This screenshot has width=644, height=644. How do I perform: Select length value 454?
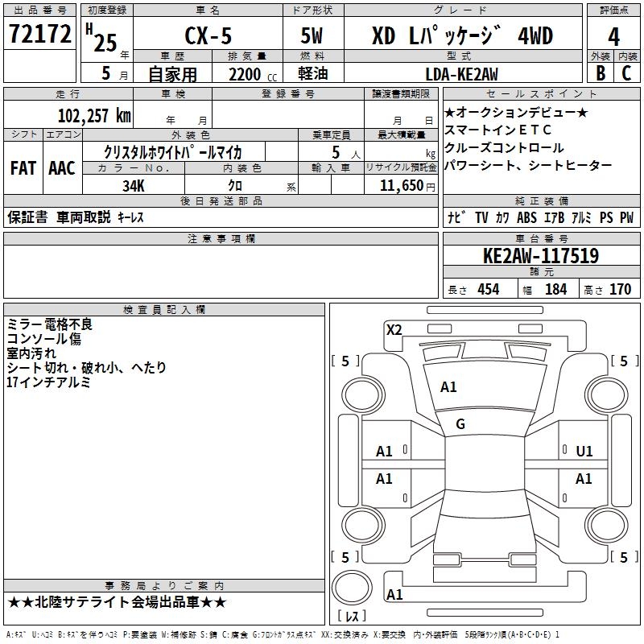click(489, 289)
